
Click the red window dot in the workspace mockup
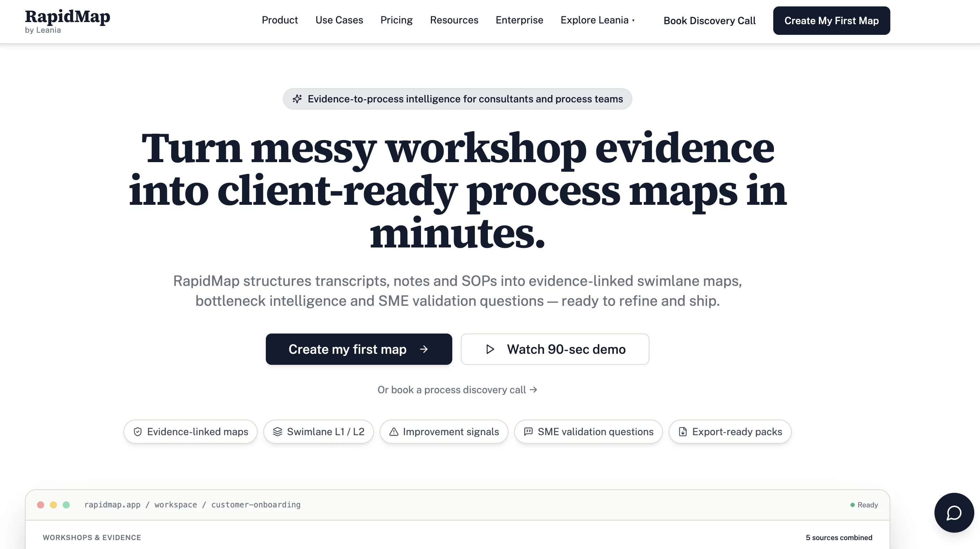41,505
